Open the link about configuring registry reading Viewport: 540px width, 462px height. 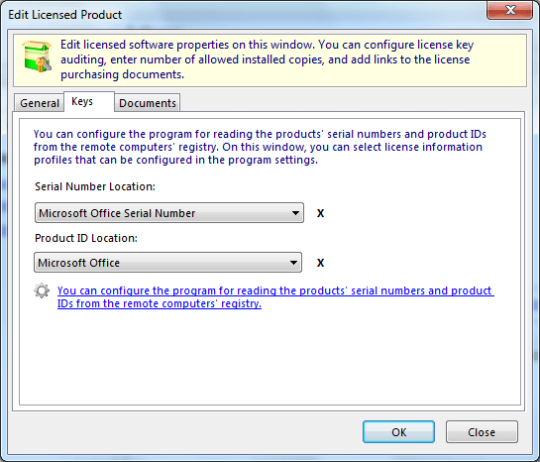[275, 297]
